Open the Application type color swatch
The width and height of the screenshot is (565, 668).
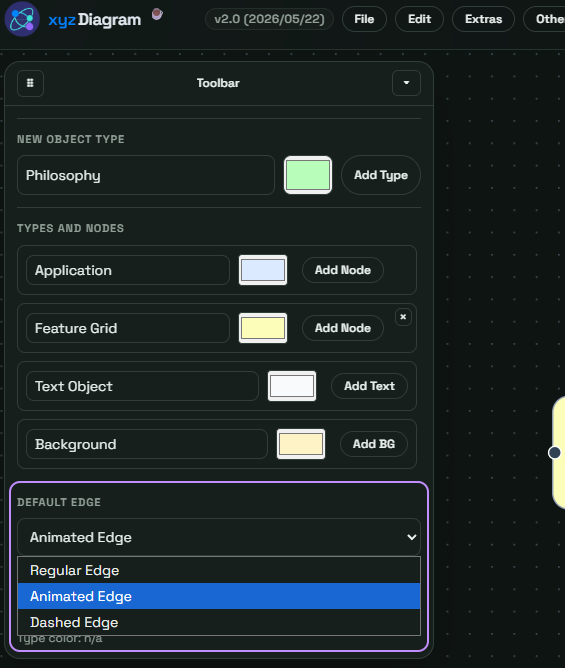point(263,270)
